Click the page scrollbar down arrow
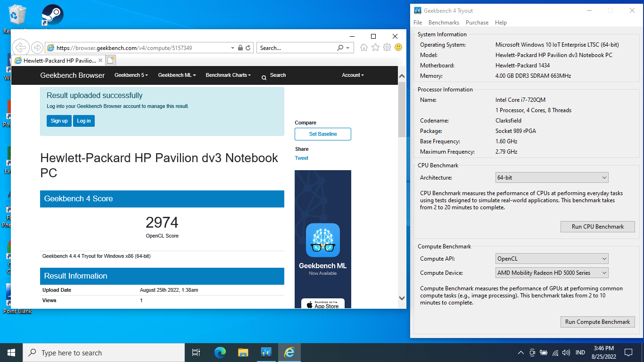This screenshot has height=362, width=644. [x=402, y=298]
